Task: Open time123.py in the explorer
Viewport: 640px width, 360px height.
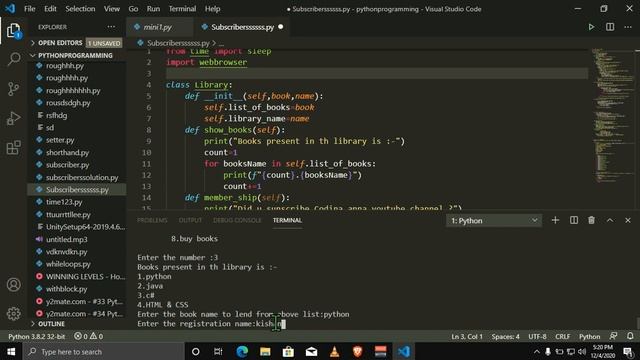Action: [x=64, y=202]
